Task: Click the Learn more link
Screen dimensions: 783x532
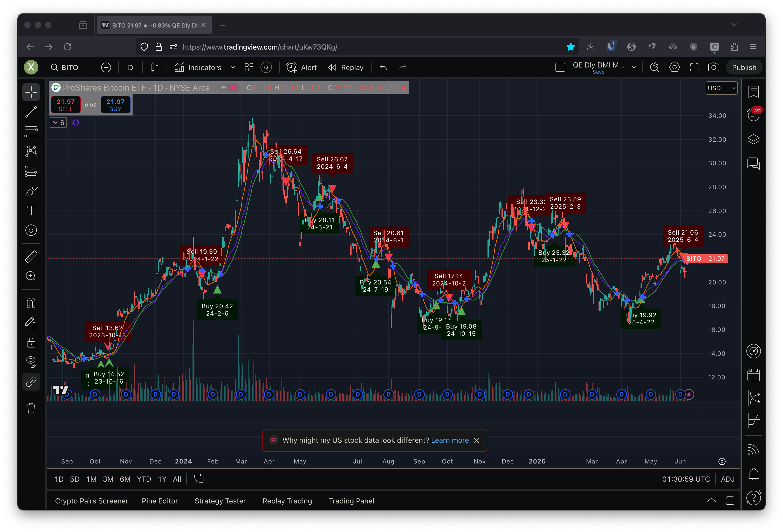Action: [x=449, y=440]
